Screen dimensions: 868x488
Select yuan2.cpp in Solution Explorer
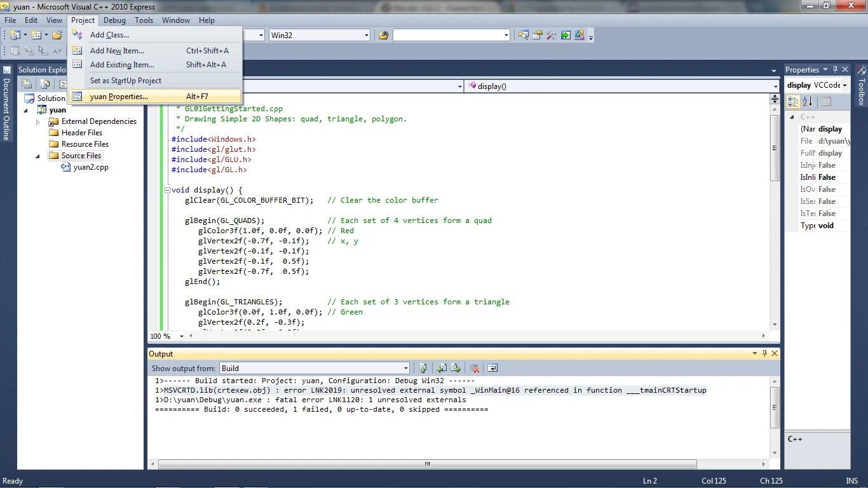click(91, 167)
